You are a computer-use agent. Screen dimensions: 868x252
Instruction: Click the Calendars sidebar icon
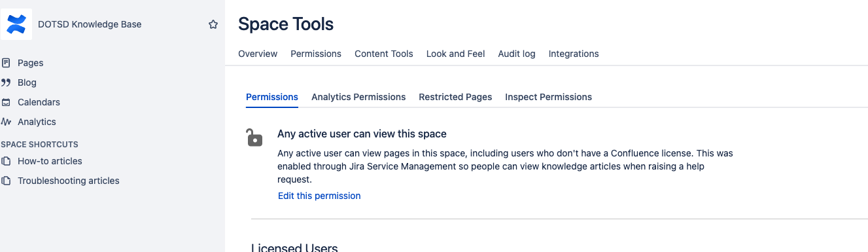coord(6,102)
